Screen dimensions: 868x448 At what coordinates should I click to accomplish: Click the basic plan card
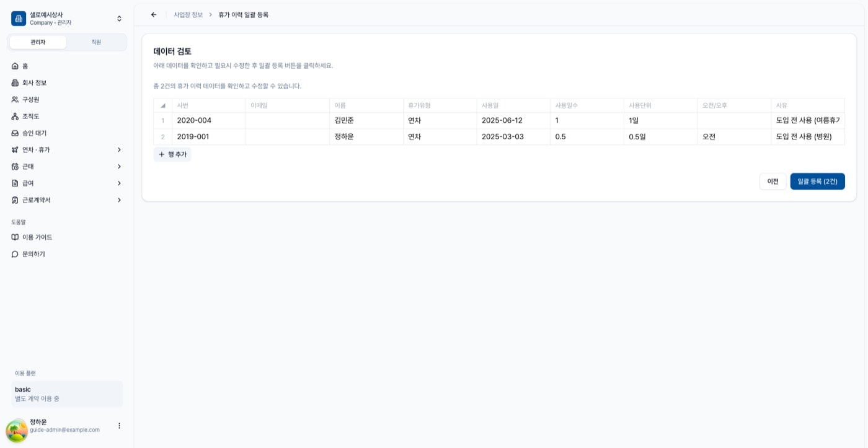[67, 394]
